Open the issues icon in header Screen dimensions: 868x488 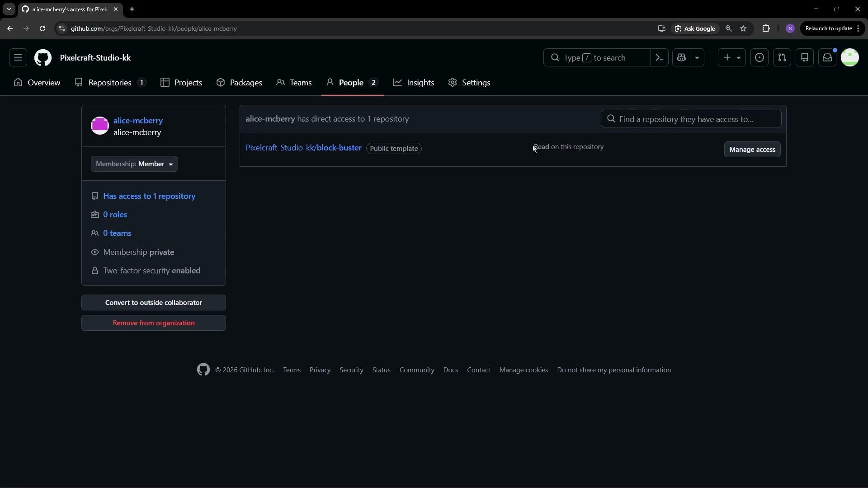coord(759,58)
